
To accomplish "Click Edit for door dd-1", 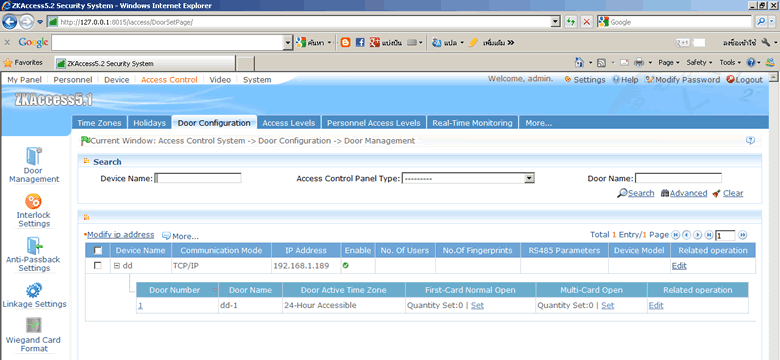I will (656, 305).
